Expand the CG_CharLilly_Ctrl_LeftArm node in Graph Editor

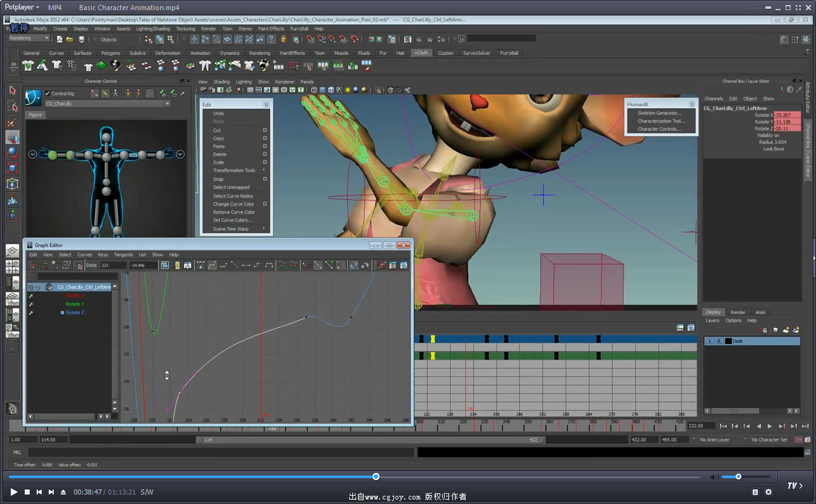tap(30, 287)
